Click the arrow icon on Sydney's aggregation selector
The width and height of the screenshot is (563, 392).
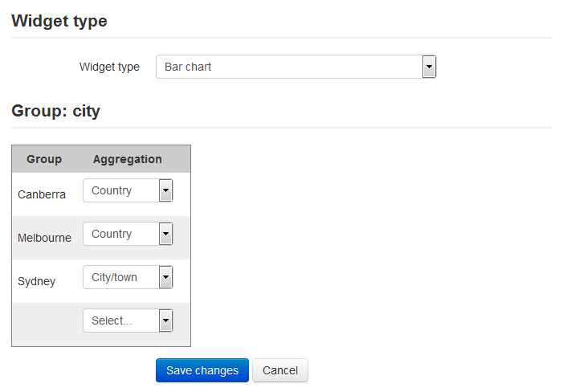click(165, 278)
